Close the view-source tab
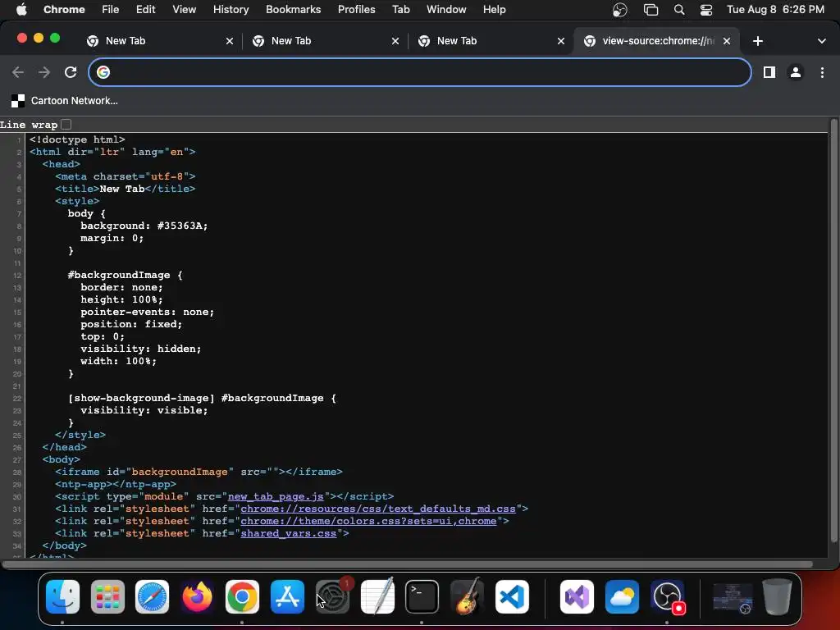The image size is (840, 630). coord(727,41)
